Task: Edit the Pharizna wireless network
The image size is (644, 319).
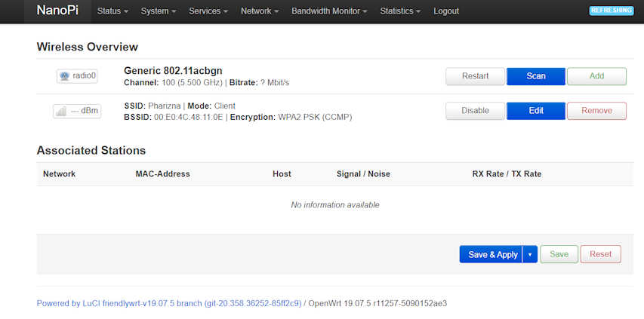Action: click(536, 111)
